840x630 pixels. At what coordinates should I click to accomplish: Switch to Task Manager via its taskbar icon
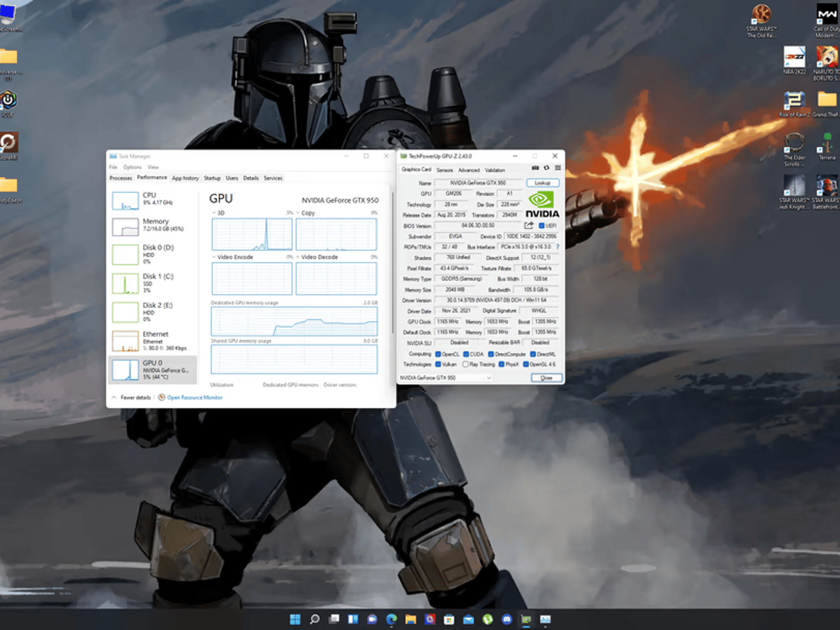(546, 619)
